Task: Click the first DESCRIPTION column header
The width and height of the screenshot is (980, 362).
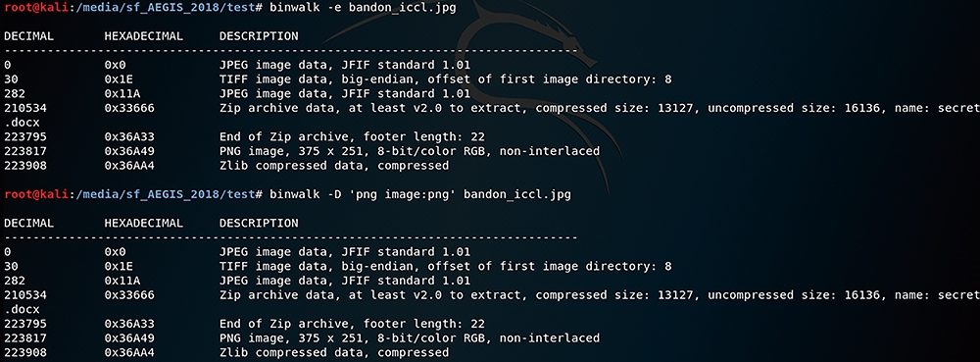Action: click(259, 36)
